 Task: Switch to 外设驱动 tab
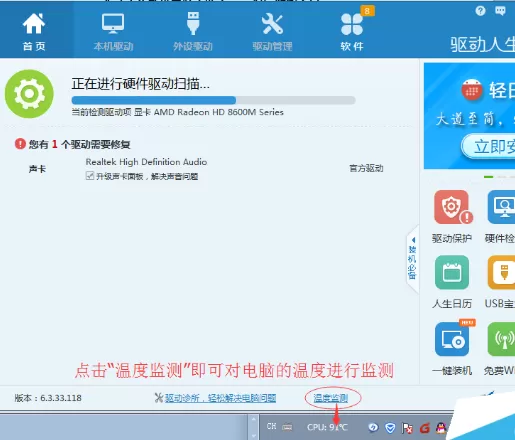193,32
